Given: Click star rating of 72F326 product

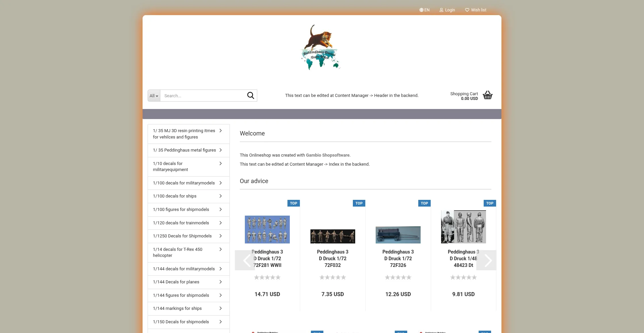Looking at the screenshot, I should point(398,277).
